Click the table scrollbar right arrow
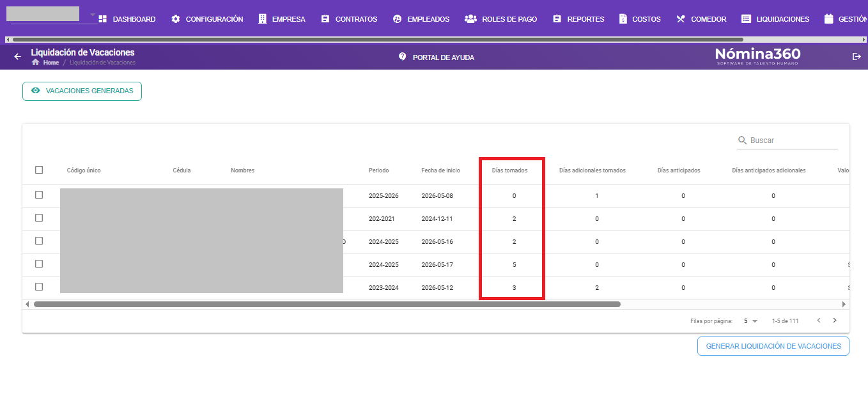The width and height of the screenshot is (868, 401). [x=844, y=305]
